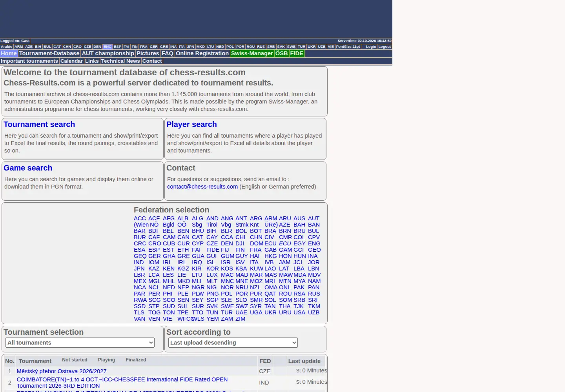Click the Logout link
Viewport: 565px width, 392px height.
coord(385,47)
